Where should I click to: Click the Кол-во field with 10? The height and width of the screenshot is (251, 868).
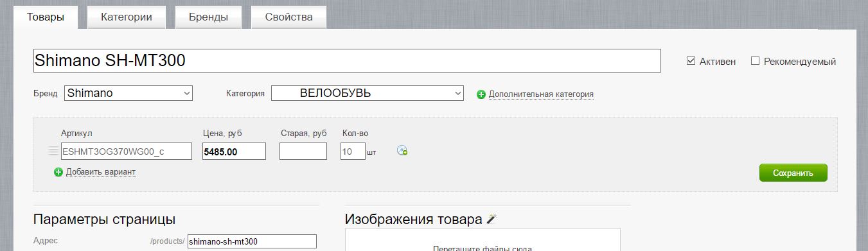pos(353,151)
